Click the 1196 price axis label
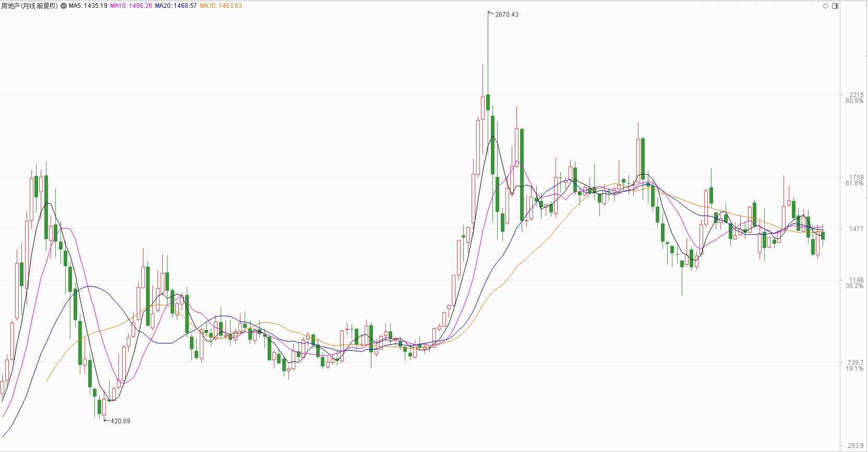 (x=856, y=280)
